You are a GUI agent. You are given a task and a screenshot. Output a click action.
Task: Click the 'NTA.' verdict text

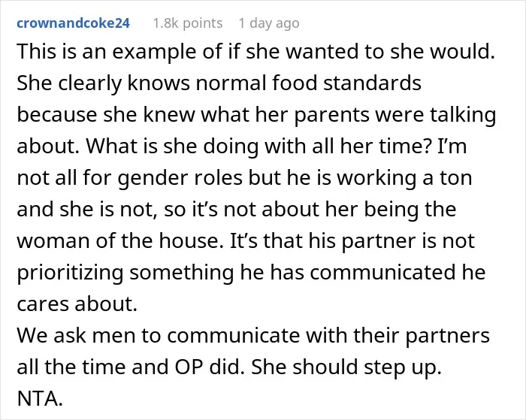coord(40,399)
